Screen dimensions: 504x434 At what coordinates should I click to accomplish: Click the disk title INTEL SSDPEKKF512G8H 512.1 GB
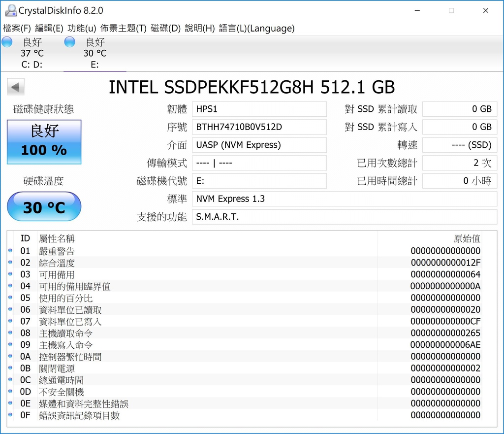[252, 87]
